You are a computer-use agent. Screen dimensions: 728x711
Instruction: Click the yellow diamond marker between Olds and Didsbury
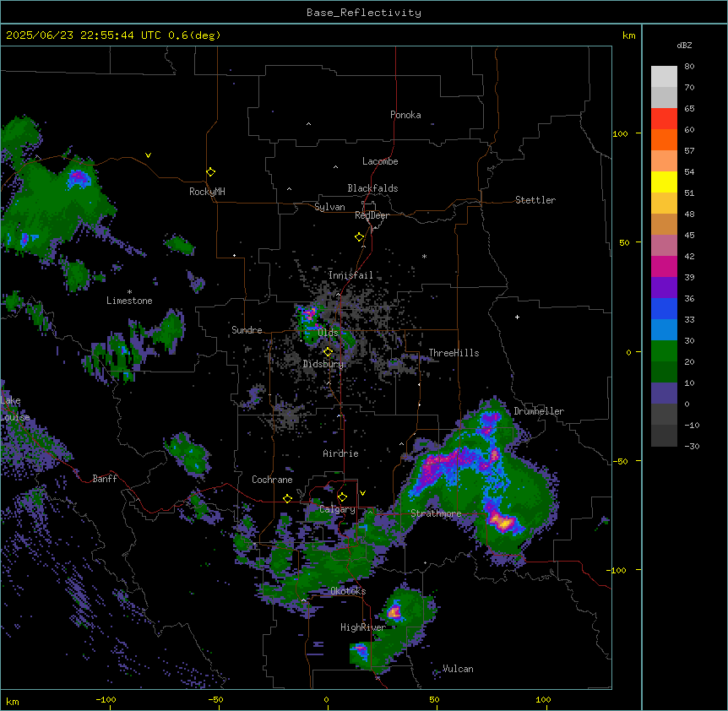pos(328,352)
